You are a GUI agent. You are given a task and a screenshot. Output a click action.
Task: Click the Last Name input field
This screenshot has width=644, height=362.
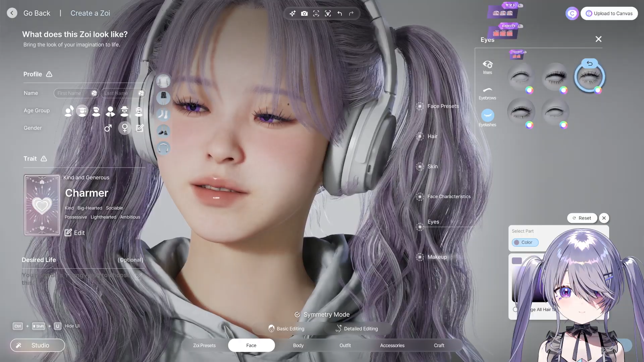[123, 93]
